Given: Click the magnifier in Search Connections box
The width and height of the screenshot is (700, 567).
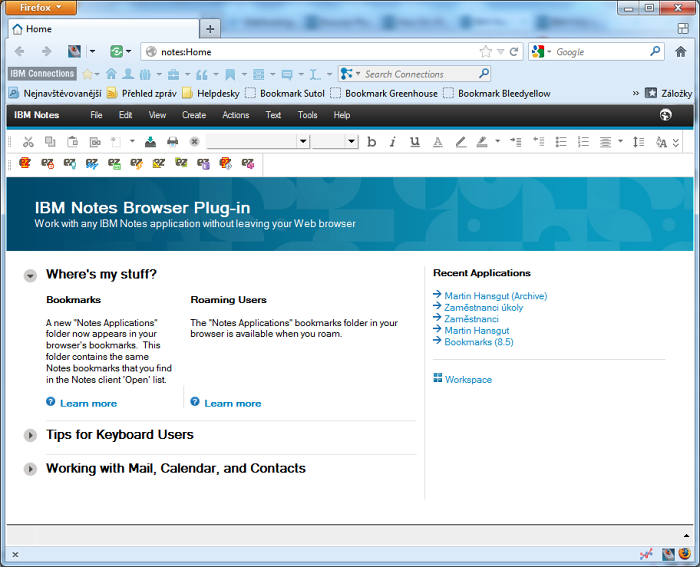Looking at the screenshot, I should coord(483,73).
